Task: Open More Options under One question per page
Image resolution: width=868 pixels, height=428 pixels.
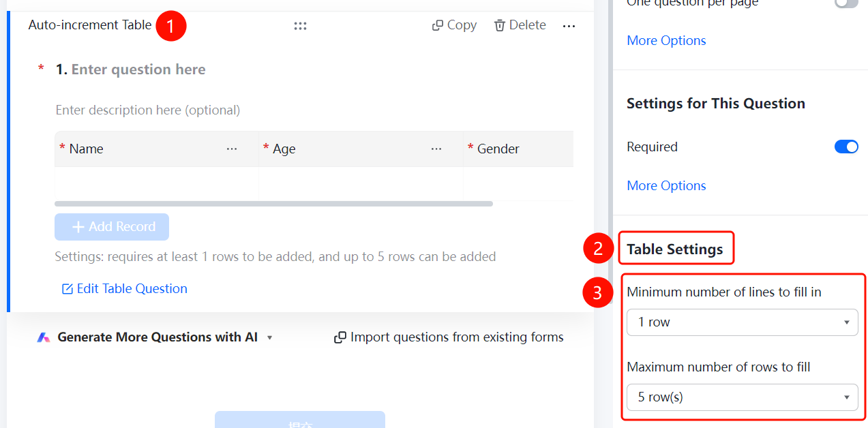Action: 666,41
